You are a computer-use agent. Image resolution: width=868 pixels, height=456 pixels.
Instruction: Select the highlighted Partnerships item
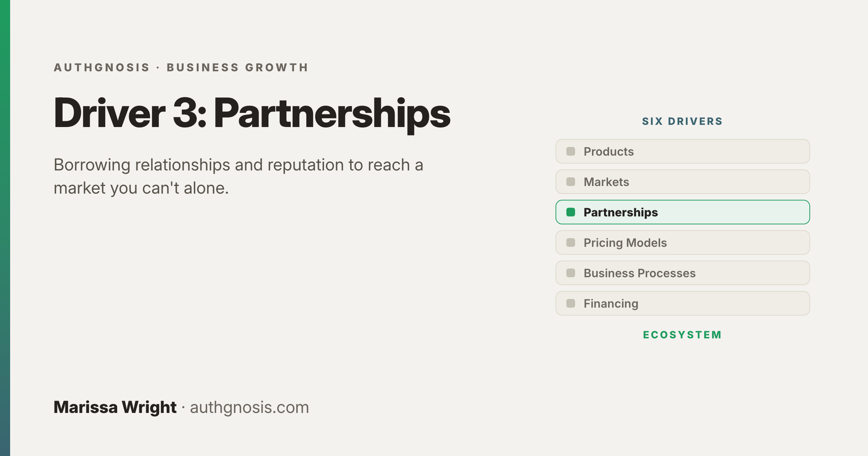tap(683, 212)
